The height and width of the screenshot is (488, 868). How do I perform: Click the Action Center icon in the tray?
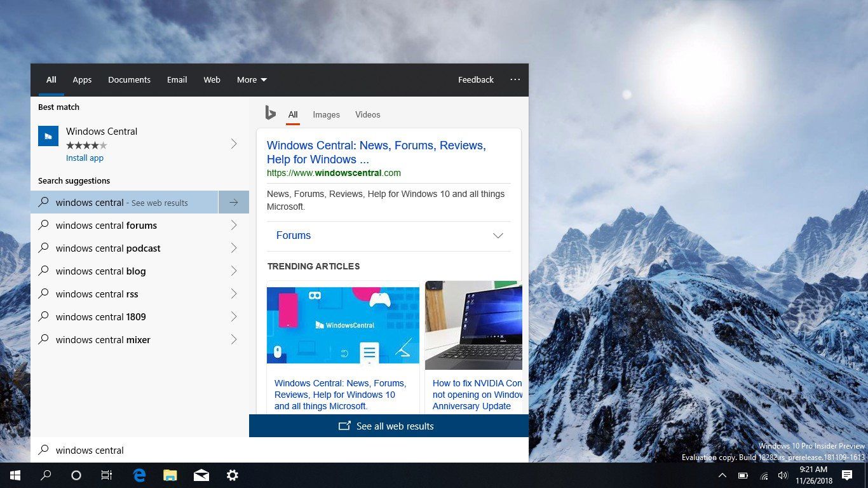(x=848, y=475)
